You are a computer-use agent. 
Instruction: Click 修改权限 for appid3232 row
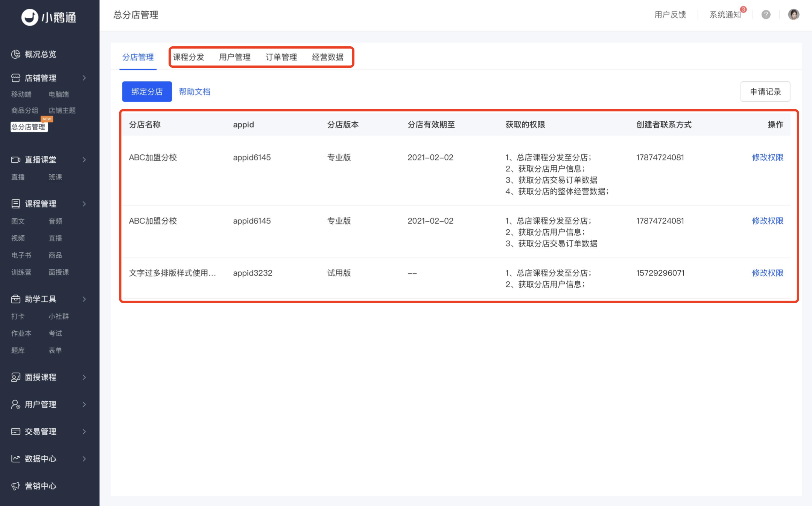tap(768, 273)
